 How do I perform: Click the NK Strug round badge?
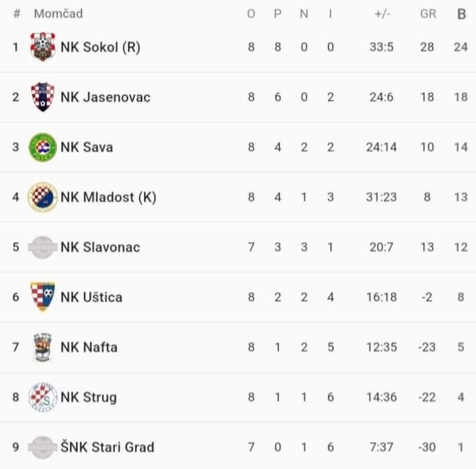click(x=43, y=397)
